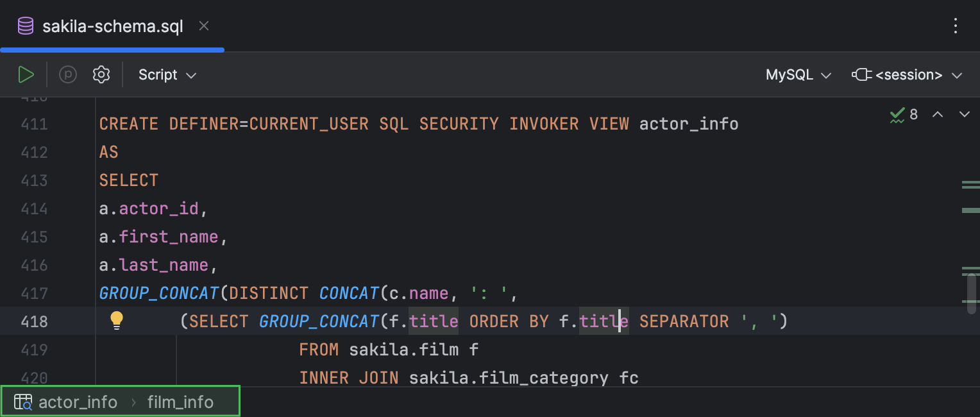Click line number 418 in the gutter
The height and width of the screenshot is (417, 980).
click(x=34, y=321)
